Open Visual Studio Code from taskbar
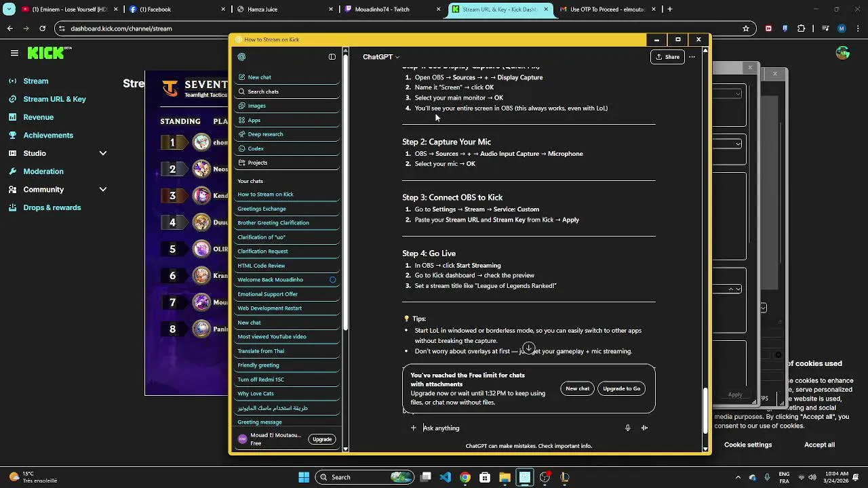This screenshot has height=488, width=868. (x=446, y=477)
